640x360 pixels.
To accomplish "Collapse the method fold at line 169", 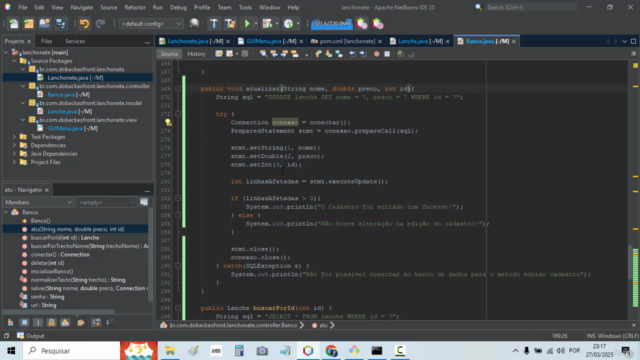I will (x=178, y=89).
